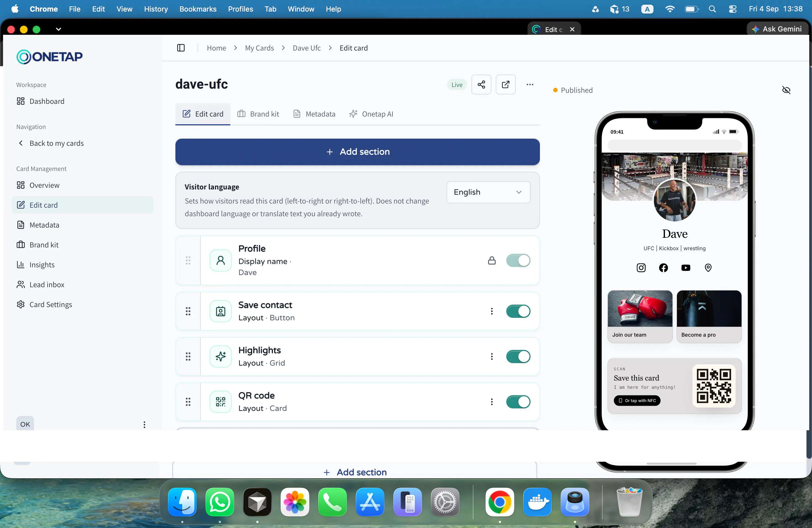Toggle the sidebar panel icon
The width and height of the screenshot is (812, 528).
pos(181,48)
